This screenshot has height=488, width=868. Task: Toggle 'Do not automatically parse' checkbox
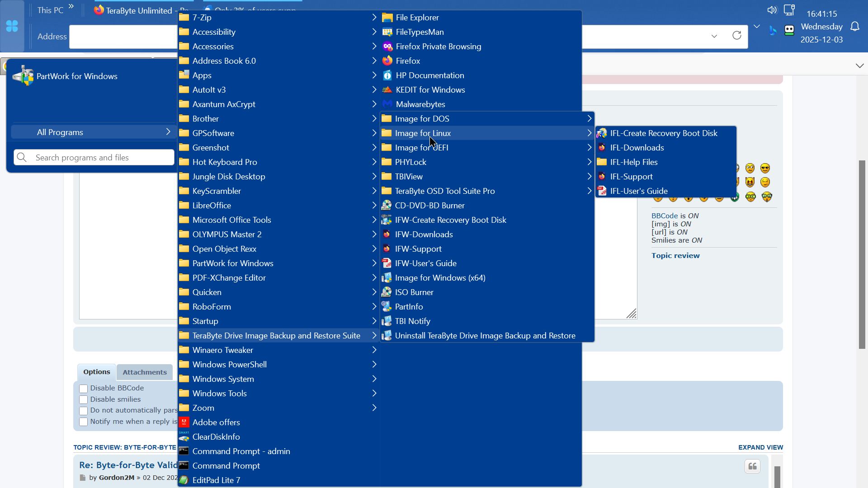83,411
